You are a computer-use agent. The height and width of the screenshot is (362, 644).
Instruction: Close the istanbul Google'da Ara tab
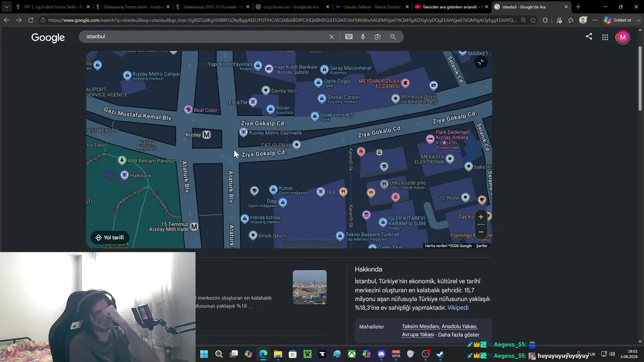coord(566,7)
